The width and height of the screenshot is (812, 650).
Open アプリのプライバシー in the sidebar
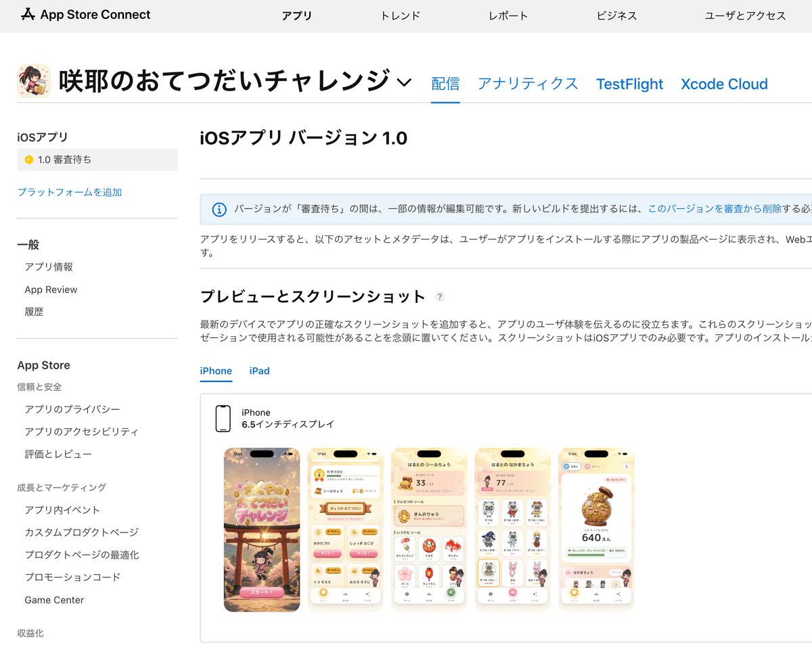(x=72, y=409)
